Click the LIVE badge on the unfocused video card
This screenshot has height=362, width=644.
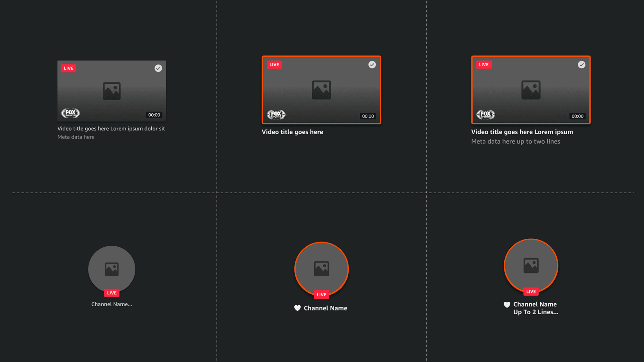69,68
